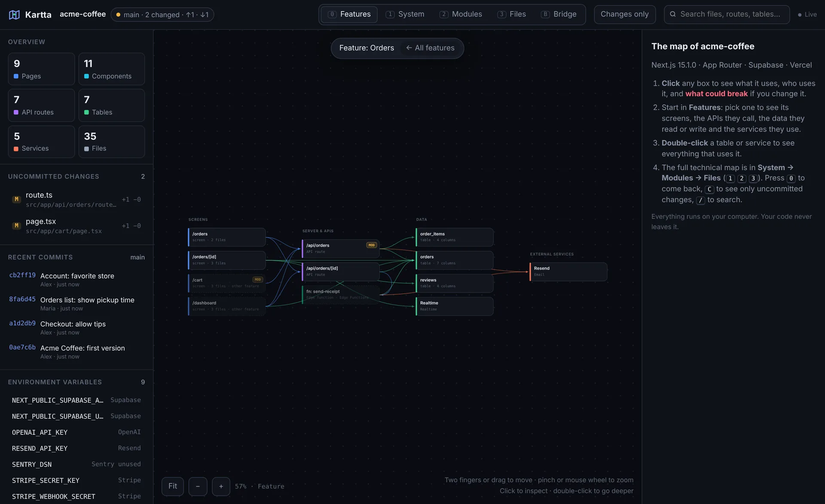825x504 pixels.
Task: Click the MOD badge on /cart node
Action: (257, 280)
